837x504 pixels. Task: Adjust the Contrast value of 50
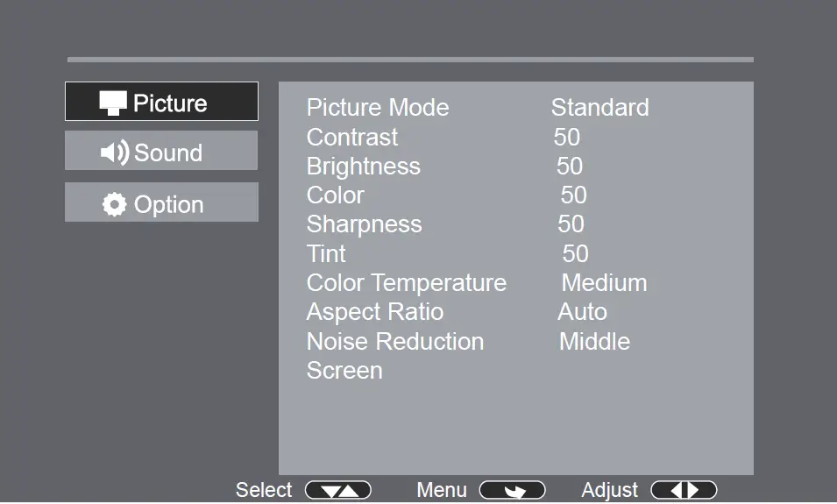(x=567, y=137)
